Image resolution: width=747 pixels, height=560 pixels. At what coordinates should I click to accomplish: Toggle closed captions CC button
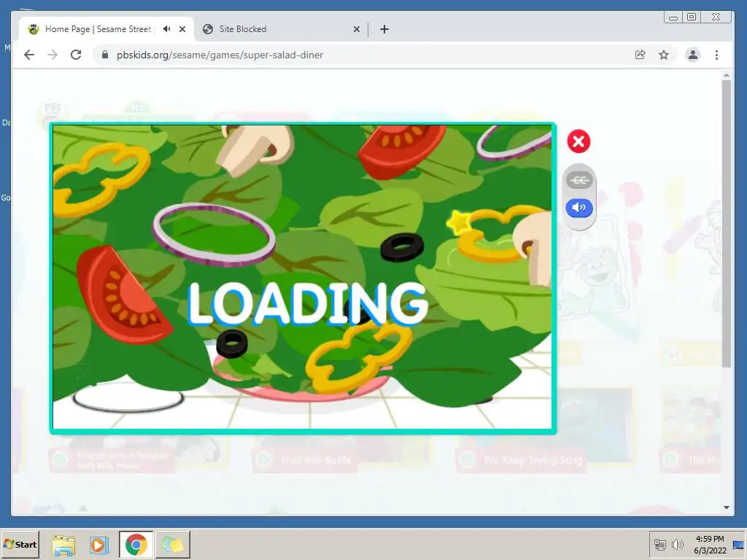click(578, 180)
